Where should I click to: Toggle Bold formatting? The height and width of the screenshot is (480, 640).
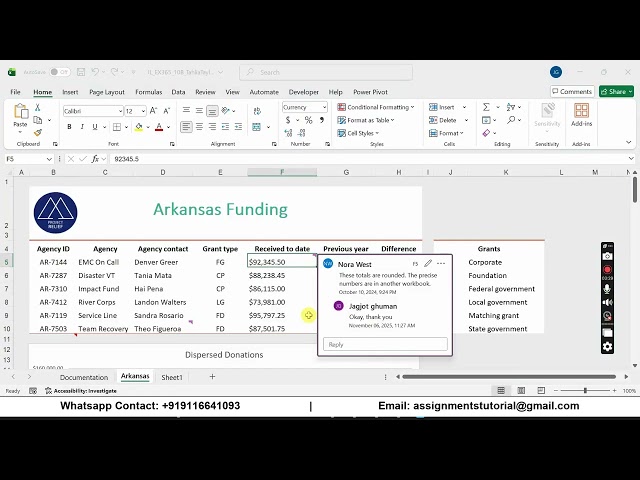(x=69, y=127)
